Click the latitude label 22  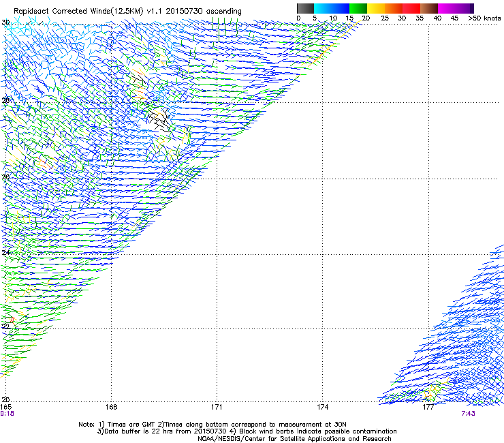(5, 326)
